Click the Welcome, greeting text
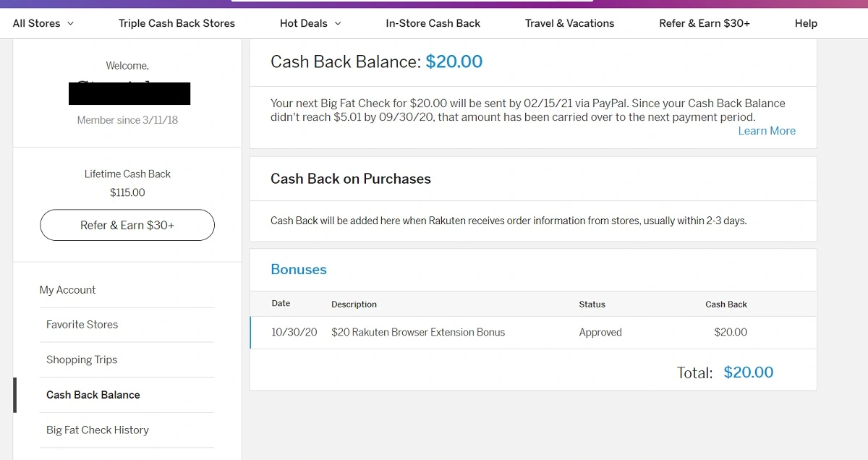868x460 pixels. (127, 66)
